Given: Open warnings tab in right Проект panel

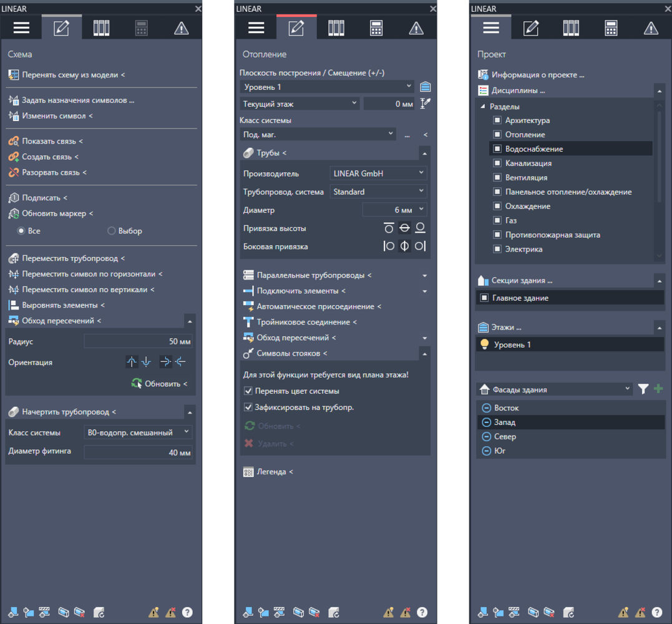Looking at the screenshot, I should pos(651,28).
